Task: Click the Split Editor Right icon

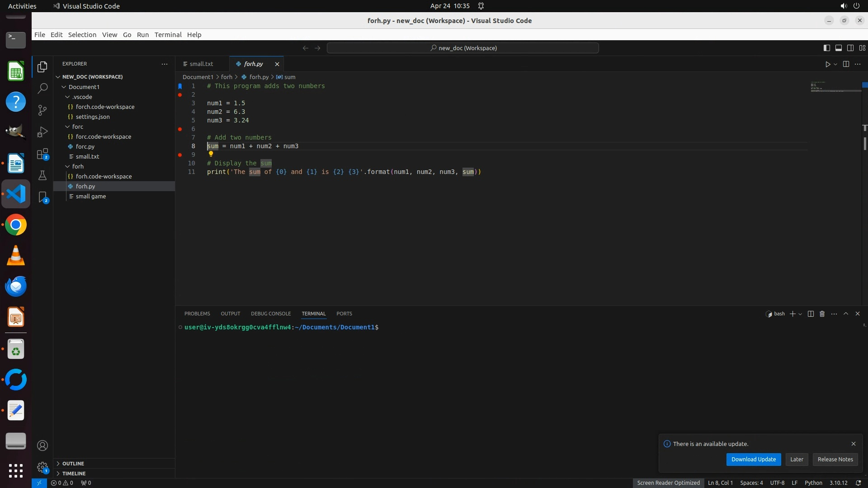Action: pos(846,64)
